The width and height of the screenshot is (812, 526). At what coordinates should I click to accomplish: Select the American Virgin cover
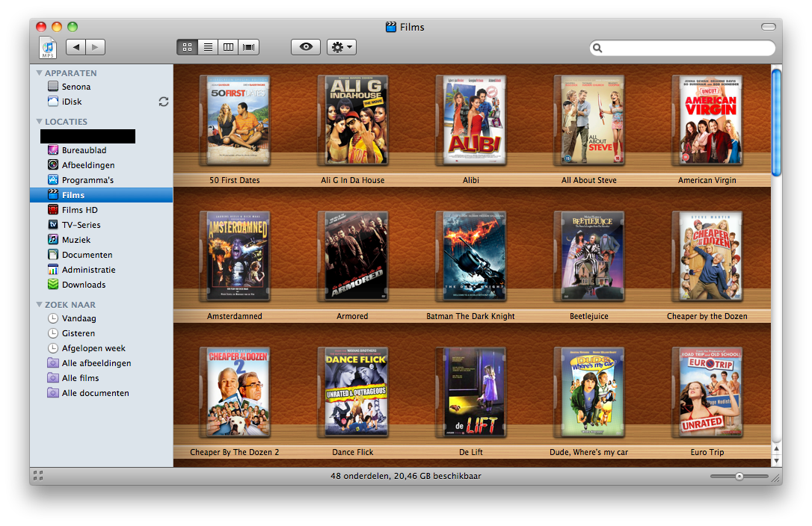tap(707, 120)
